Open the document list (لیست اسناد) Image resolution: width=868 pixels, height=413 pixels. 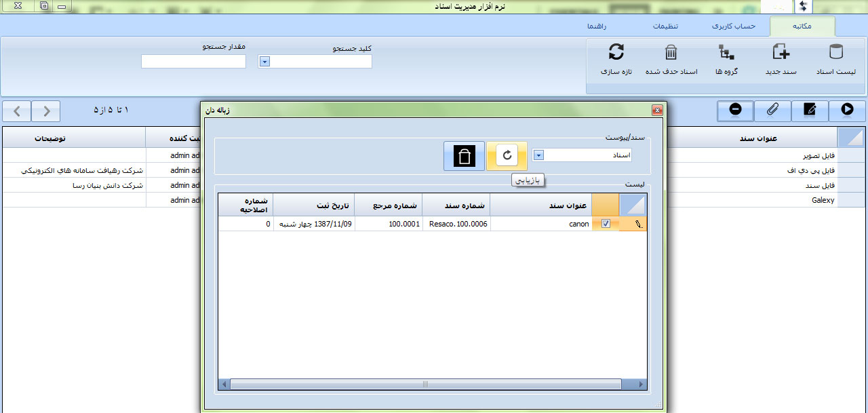pos(836,59)
